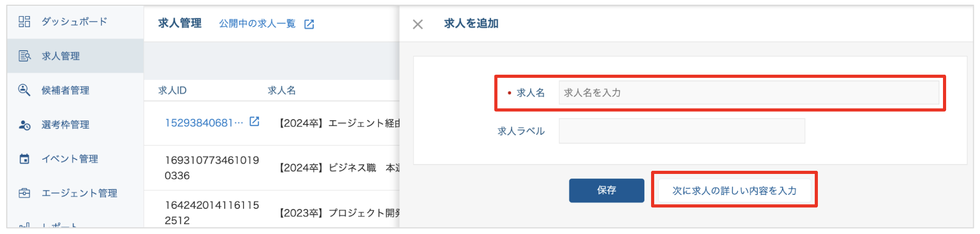980x234 pixels.
Task: Click the エージェント管理 briefcase icon
Action: [x=24, y=193]
